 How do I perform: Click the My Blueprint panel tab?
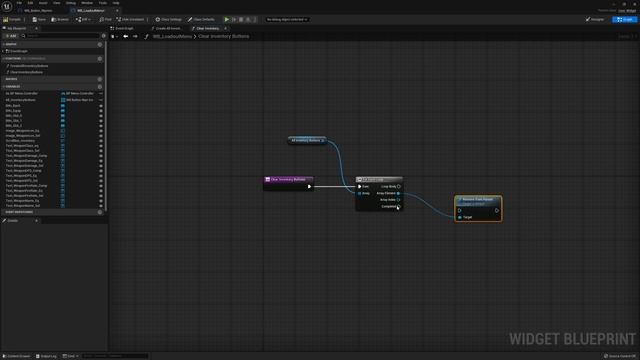(16, 29)
